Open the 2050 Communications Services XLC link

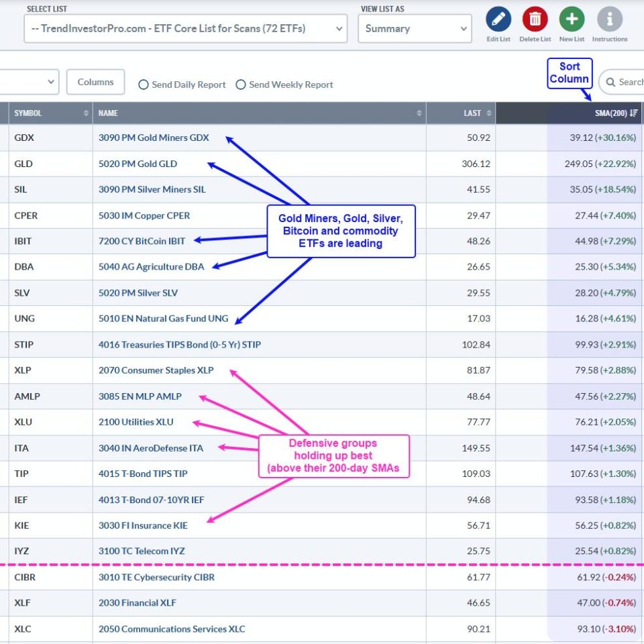point(172,629)
